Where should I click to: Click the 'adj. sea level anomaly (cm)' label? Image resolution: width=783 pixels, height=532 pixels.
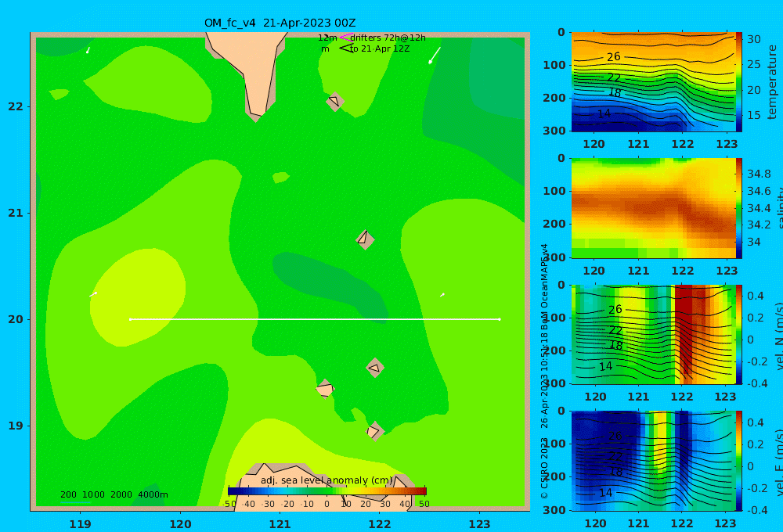[327, 480]
